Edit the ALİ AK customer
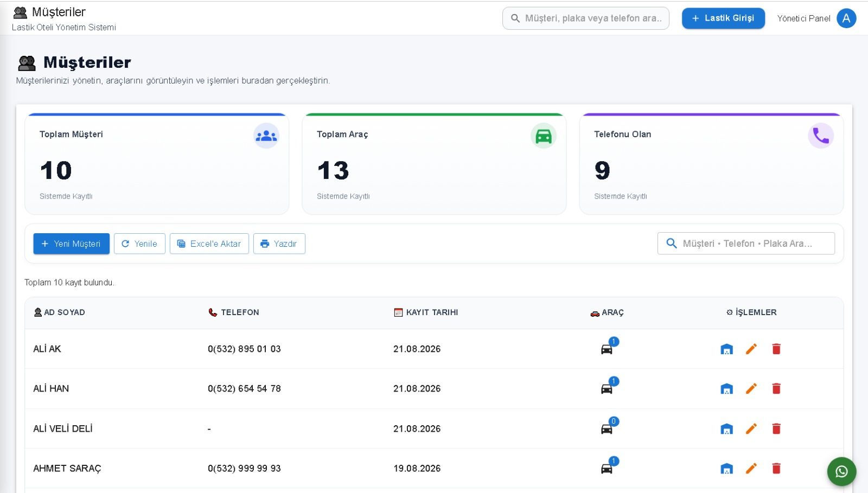Screen dimensions: 868x493 click(751, 349)
